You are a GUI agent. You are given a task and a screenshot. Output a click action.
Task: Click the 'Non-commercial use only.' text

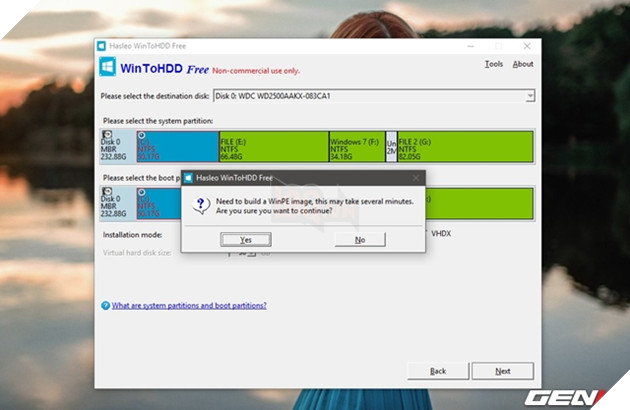[x=256, y=71]
